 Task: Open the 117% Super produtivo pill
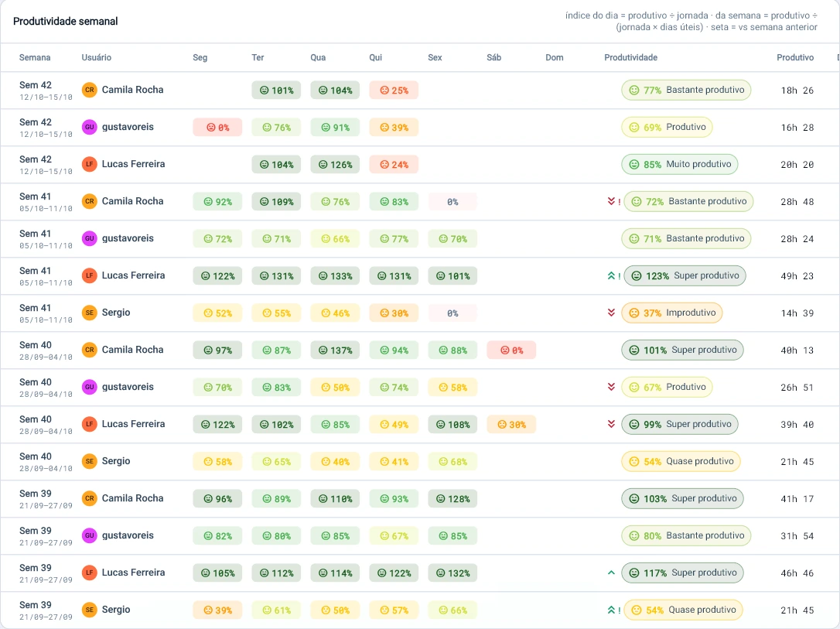pos(682,573)
